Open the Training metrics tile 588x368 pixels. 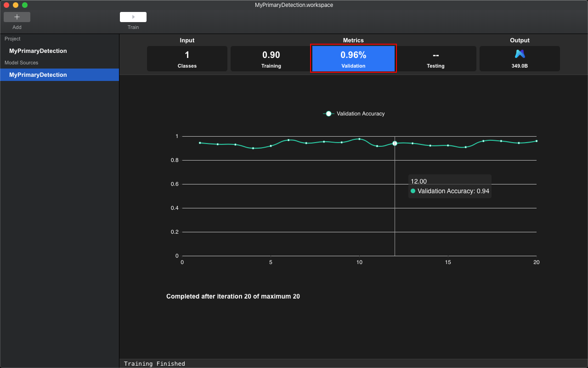pyautogui.click(x=271, y=58)
